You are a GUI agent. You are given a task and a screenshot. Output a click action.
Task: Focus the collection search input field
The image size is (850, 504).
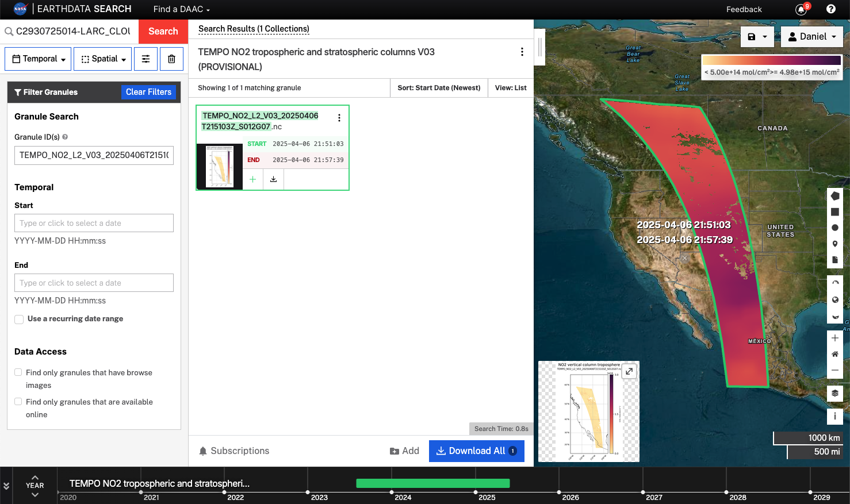(73, 31)
